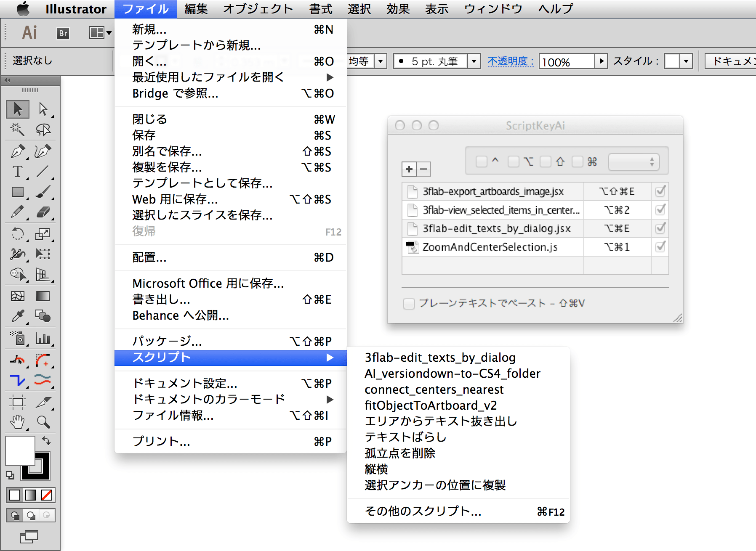The image size is (756, 551).
Task: Open the 編集 menu
Action: click(x=196, y=9)
